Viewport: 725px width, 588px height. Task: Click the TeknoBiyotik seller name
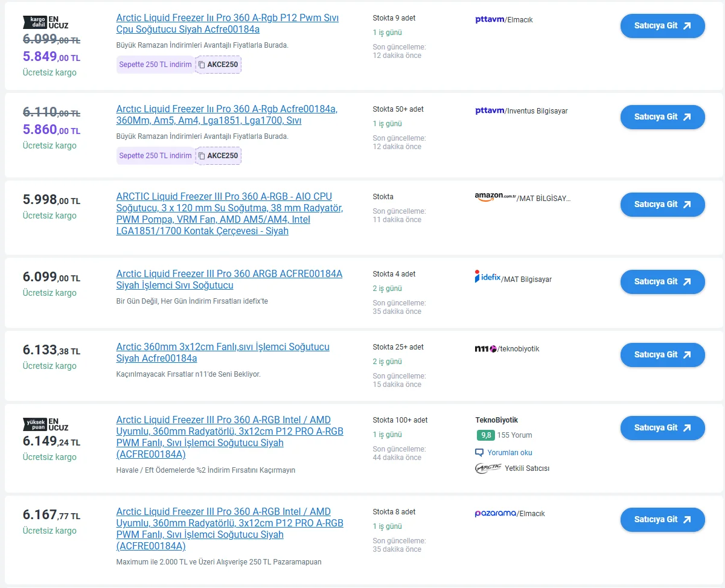coord(497,420)
